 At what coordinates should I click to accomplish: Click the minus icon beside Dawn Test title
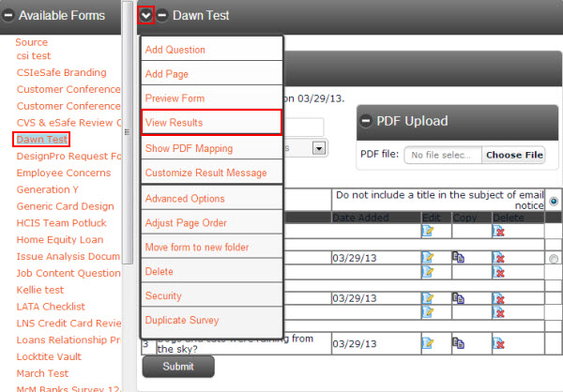[162, 15]
